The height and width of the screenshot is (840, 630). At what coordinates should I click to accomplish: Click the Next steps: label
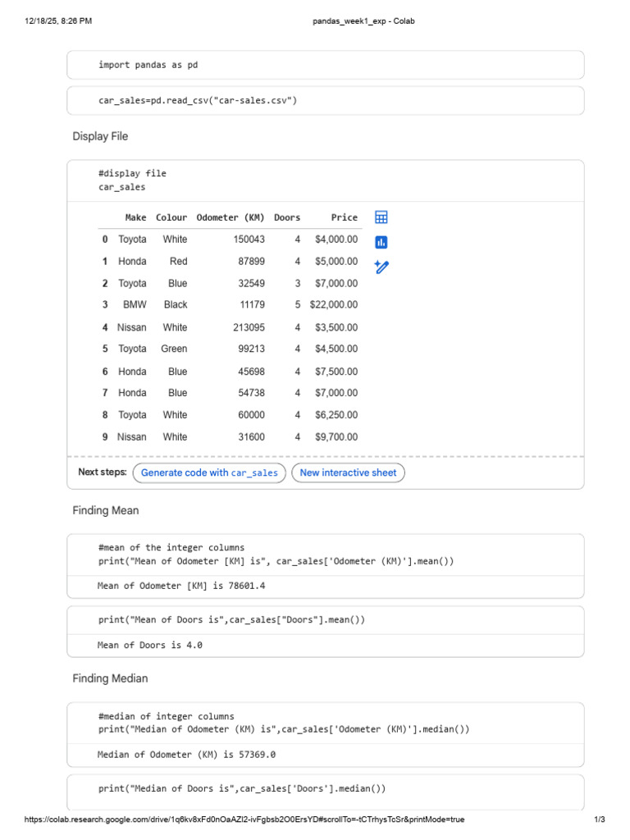pyautogui.click(x=103, y=472)
